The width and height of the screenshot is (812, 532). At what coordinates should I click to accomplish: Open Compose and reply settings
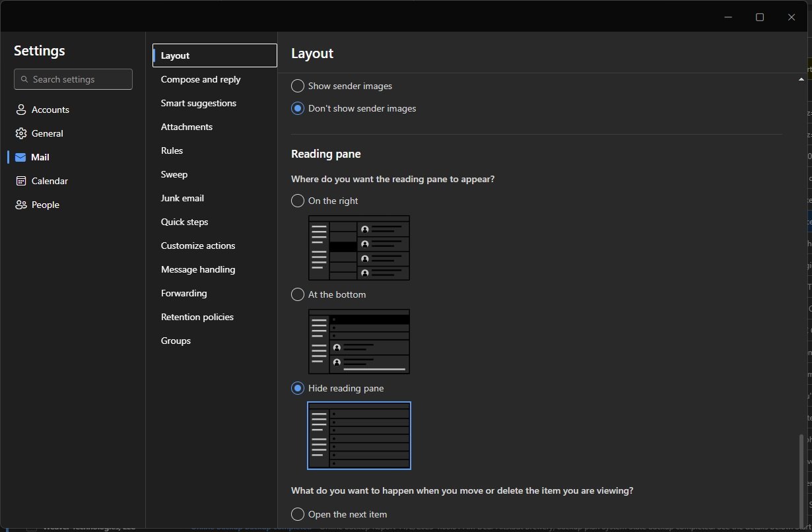pyautogui.click(x=201, y=79)
